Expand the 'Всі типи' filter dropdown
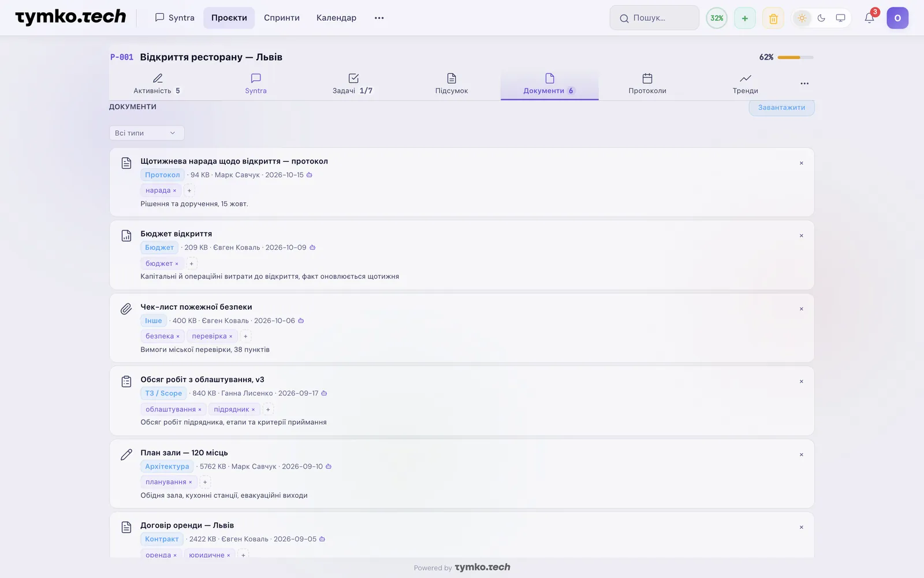The image size is (924, 578). point(147,133)
